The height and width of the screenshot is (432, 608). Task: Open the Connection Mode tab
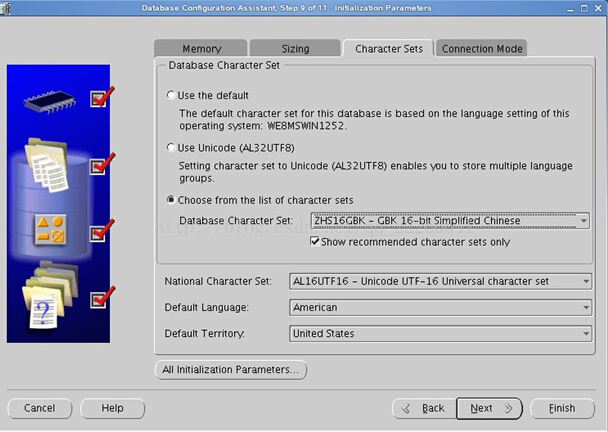pyautogui.click(x=482, y=48)
